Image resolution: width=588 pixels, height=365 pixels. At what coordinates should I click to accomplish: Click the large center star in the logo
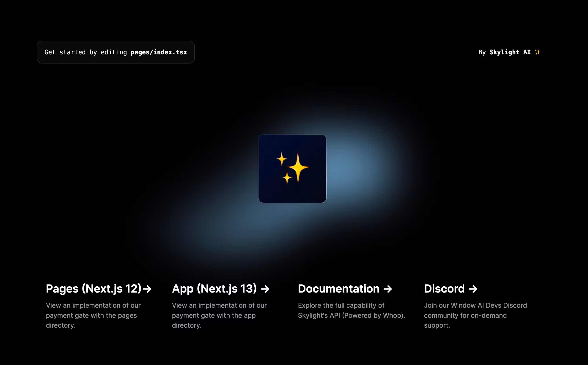(x=298, y=167)
